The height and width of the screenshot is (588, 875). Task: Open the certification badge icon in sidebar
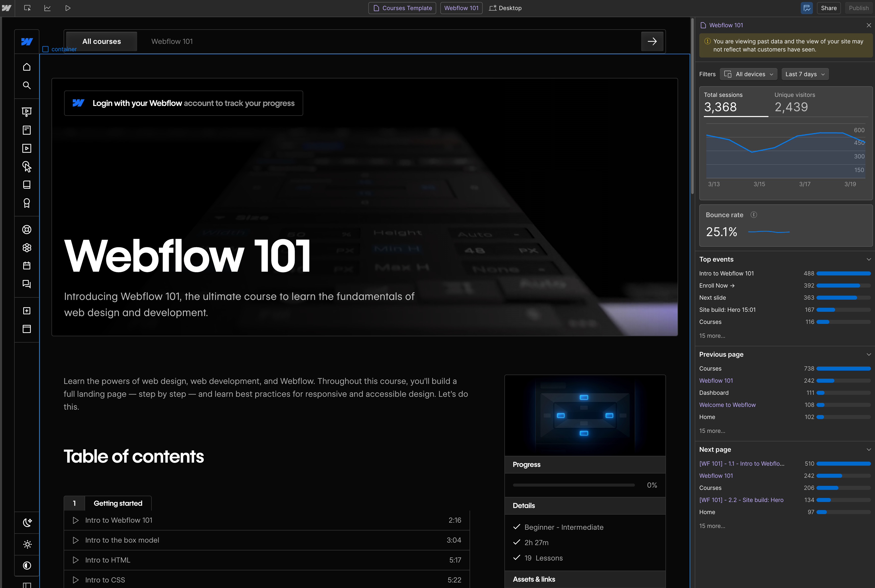tap(27, 203)
